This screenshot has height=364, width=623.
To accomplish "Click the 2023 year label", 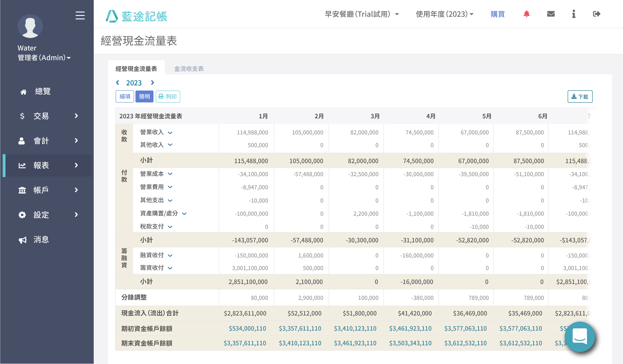I will click(134, 83).
